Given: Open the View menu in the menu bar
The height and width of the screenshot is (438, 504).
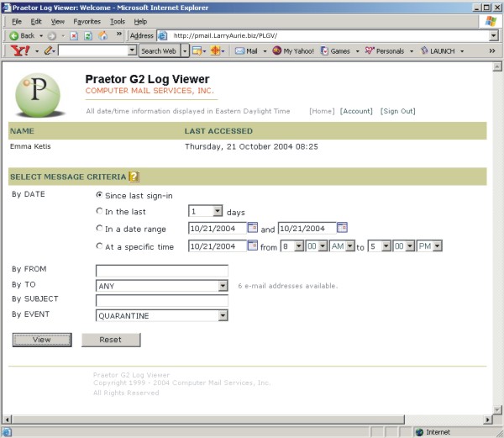Looking at the screenshot, I should point(57,22).
